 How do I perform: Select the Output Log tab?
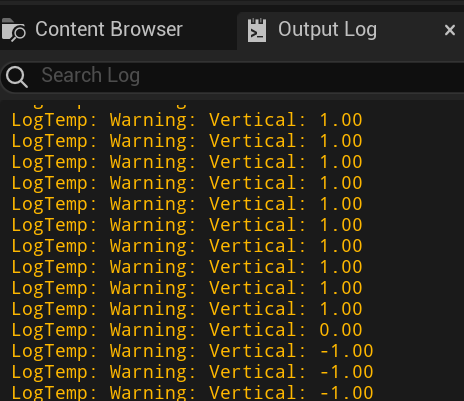pos(350,30)
